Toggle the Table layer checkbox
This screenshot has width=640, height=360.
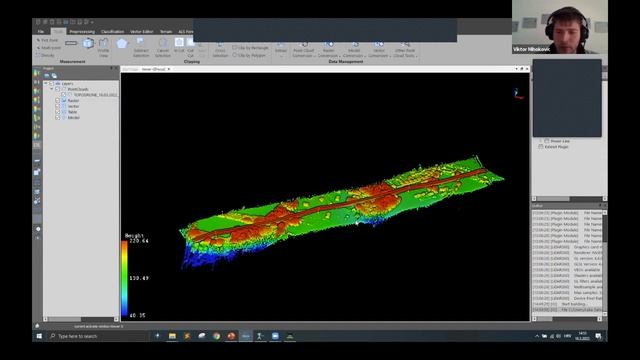[58, 112]
